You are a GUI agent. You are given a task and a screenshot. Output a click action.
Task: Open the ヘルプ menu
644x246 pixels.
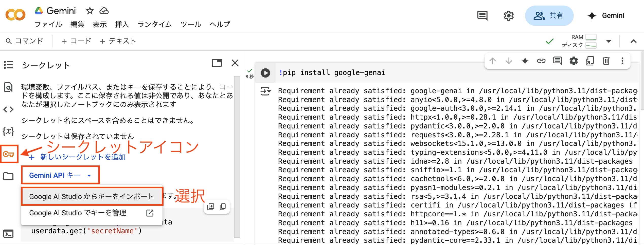coord(220,24)
